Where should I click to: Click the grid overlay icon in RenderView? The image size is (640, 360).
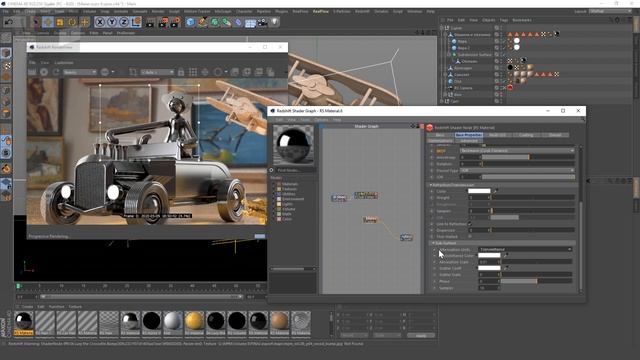(x=193, y=72)
